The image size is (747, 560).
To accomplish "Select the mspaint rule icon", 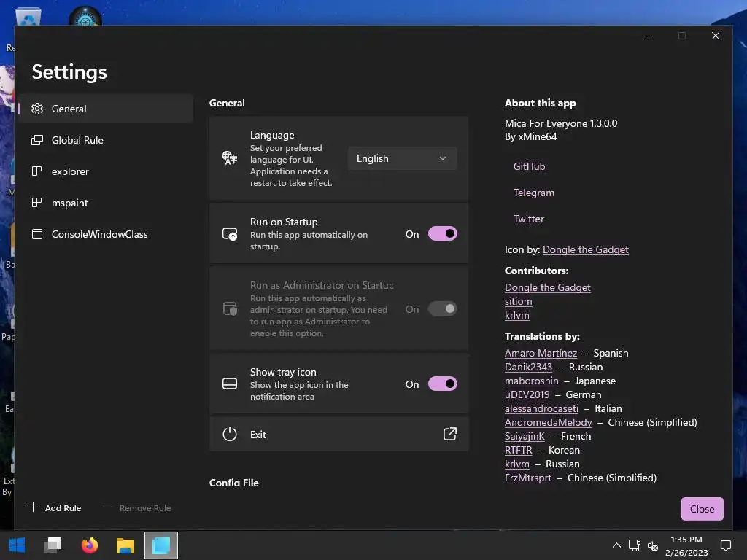I will click(x=37, y=203).
